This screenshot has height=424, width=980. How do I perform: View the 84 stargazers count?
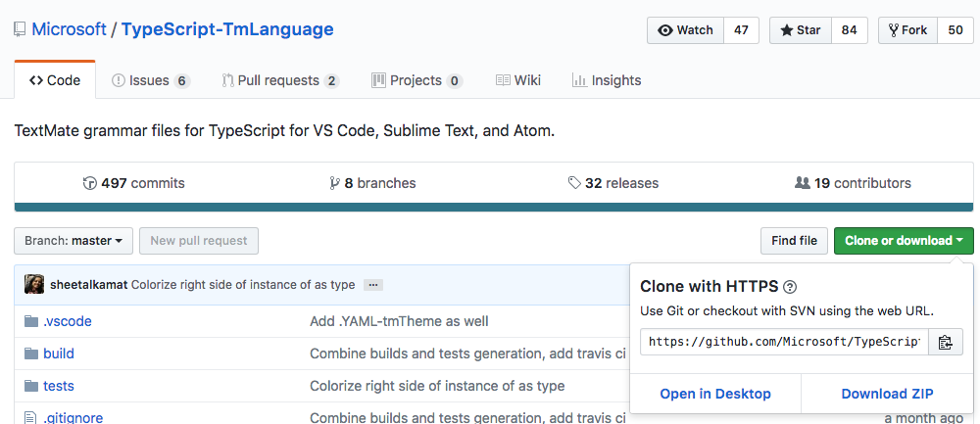(x=850, y=30)
